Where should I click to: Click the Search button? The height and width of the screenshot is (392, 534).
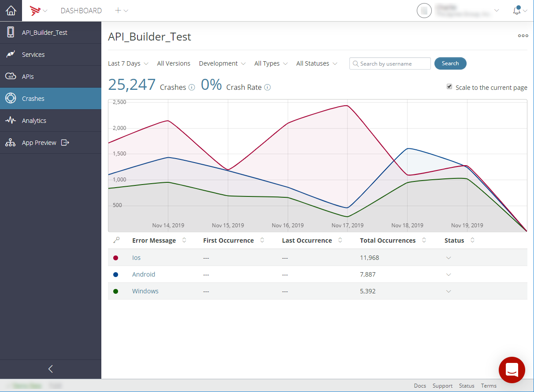click(450, 63)
